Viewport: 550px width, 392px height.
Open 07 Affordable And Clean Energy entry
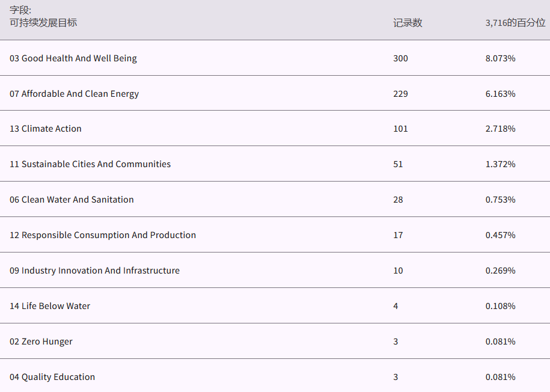point(74,94)
